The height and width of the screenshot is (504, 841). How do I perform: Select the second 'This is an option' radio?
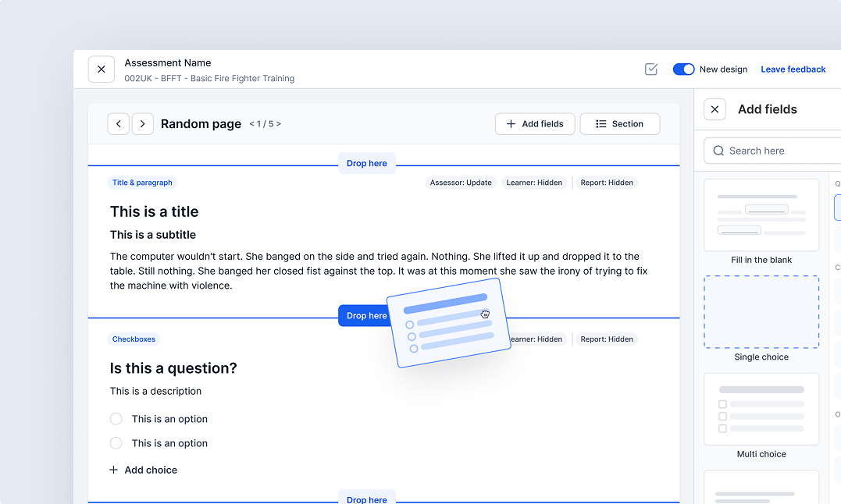point(116,443)
